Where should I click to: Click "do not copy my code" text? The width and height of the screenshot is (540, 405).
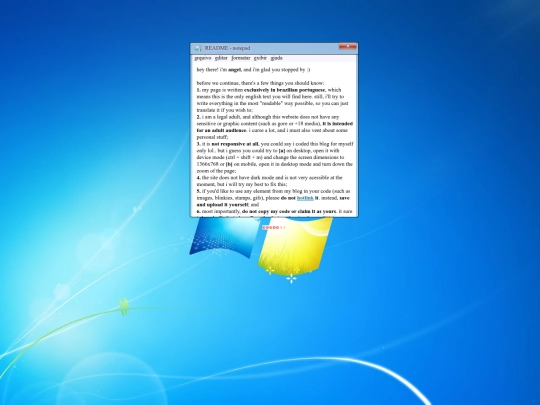266,211
